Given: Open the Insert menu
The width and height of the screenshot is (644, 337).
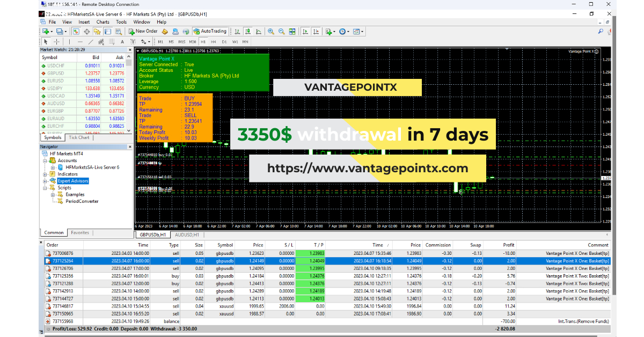Looking at the screenshot, I should point(84,22).
